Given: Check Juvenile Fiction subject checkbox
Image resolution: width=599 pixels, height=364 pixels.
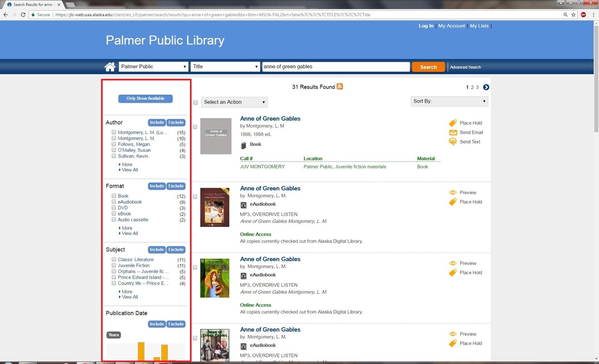Looking at the screenshot, I should (x=114, y=265).
